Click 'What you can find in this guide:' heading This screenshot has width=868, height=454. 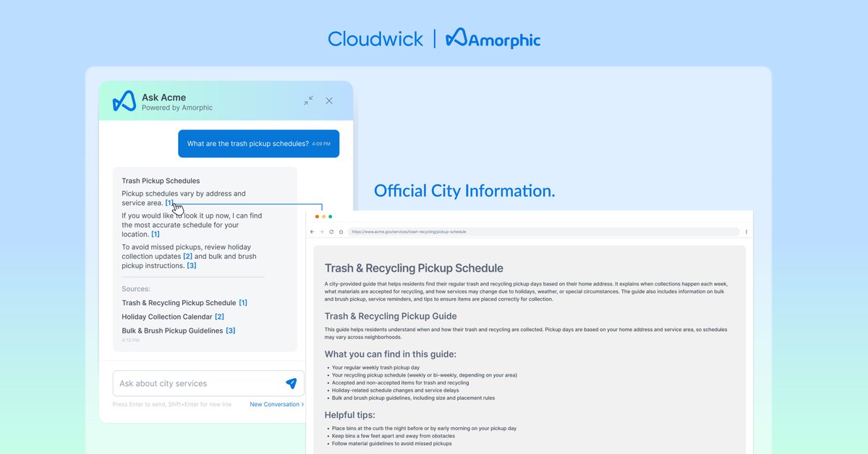[x=391, y=354]
